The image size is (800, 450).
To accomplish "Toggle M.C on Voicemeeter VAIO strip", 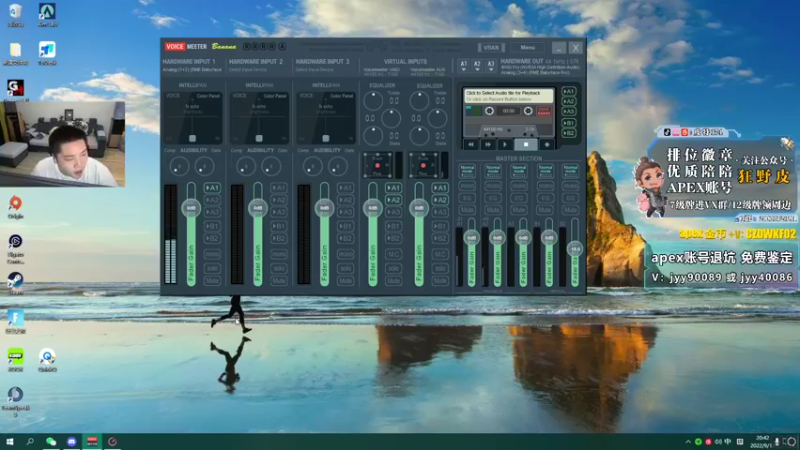I will [x=393, y=254].
